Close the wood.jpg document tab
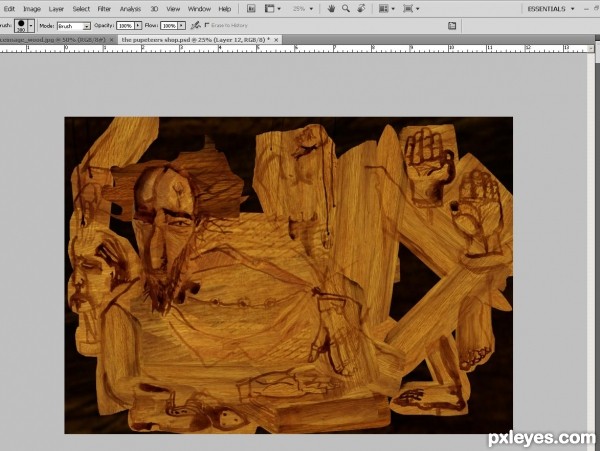This screenshot has height=451, width=600. point(111,40)
